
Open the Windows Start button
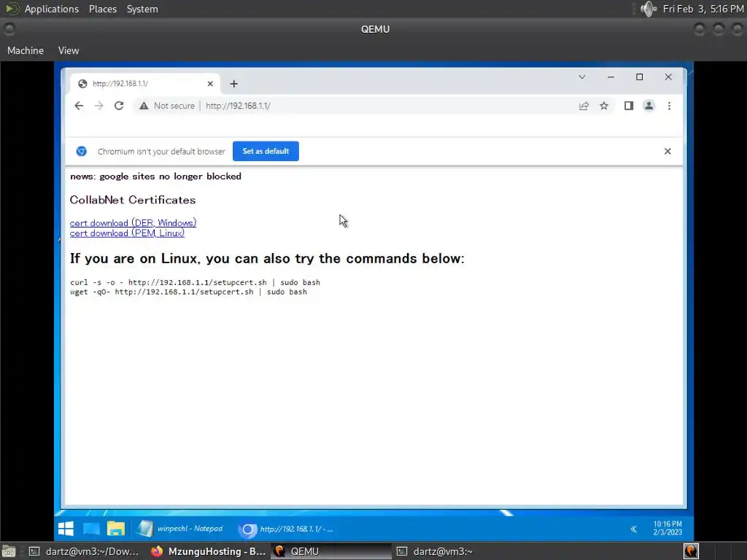pyautogui.click(x=66, y=529)
